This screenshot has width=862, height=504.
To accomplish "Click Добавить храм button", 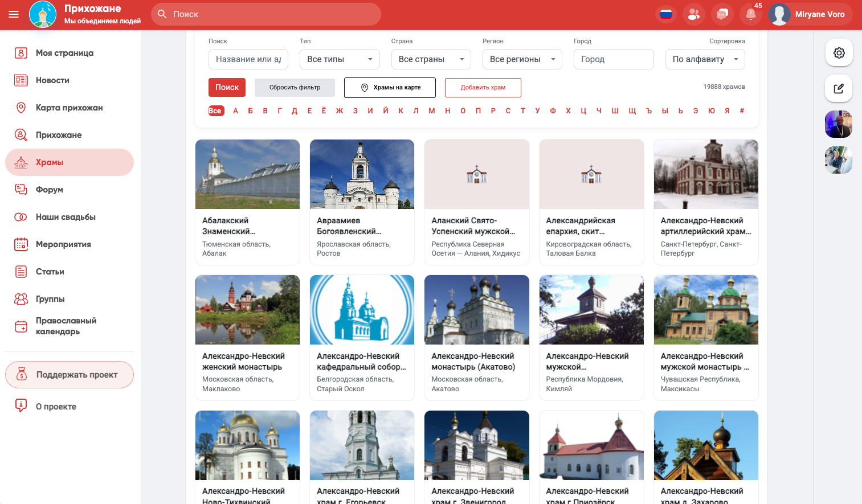I will [x=483, y=88].
